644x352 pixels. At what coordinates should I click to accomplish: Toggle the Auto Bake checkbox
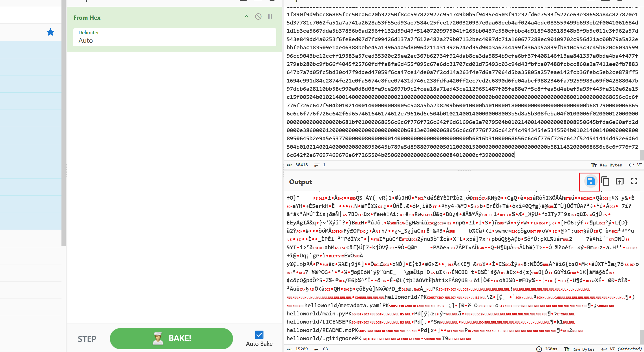point(259,335)
